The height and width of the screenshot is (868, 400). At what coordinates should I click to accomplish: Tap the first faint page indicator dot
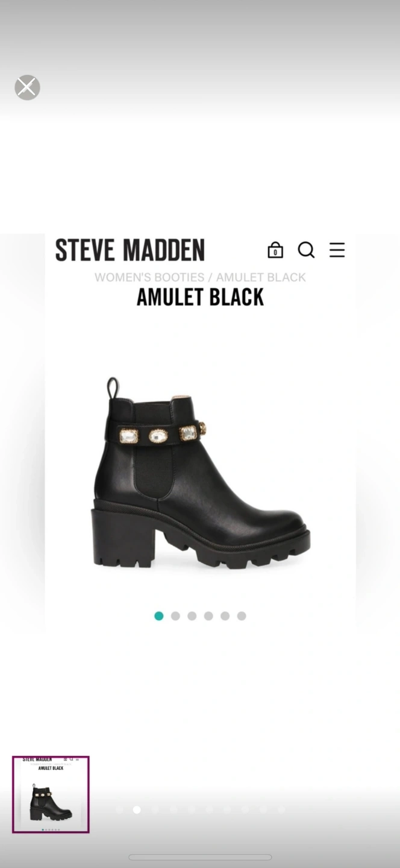(119, 810)
